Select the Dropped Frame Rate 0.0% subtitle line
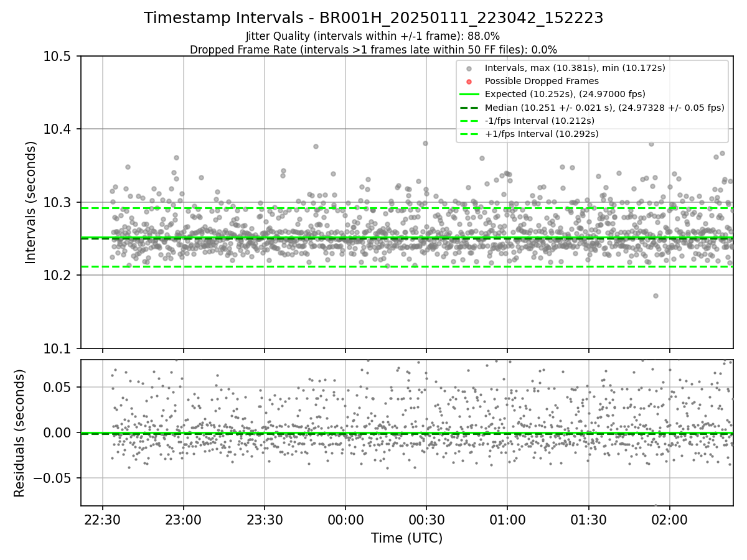747x560 pixels. (x=374, y=50)
